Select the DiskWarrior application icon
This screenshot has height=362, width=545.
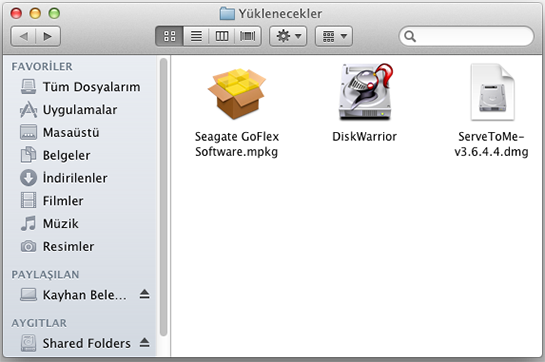366,92
